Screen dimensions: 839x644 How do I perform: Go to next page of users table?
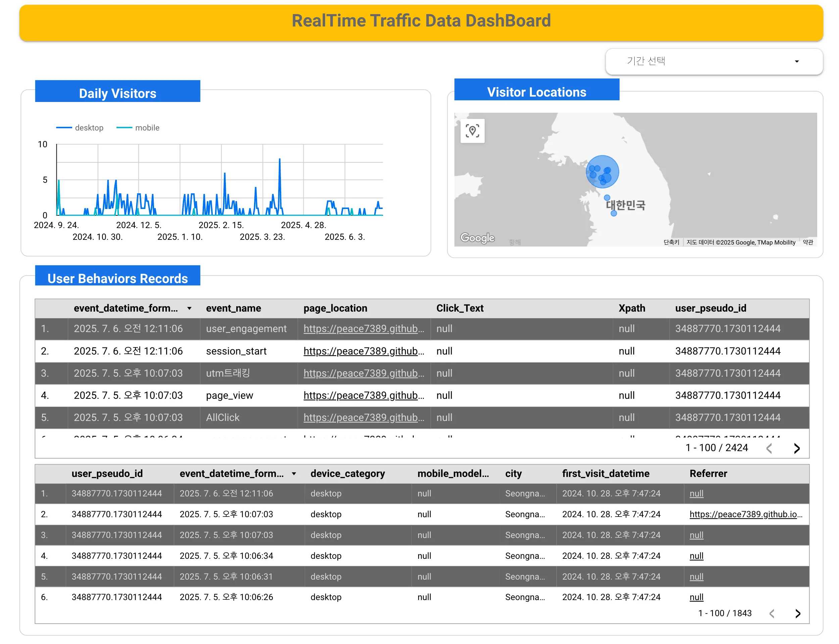point(797,613)
